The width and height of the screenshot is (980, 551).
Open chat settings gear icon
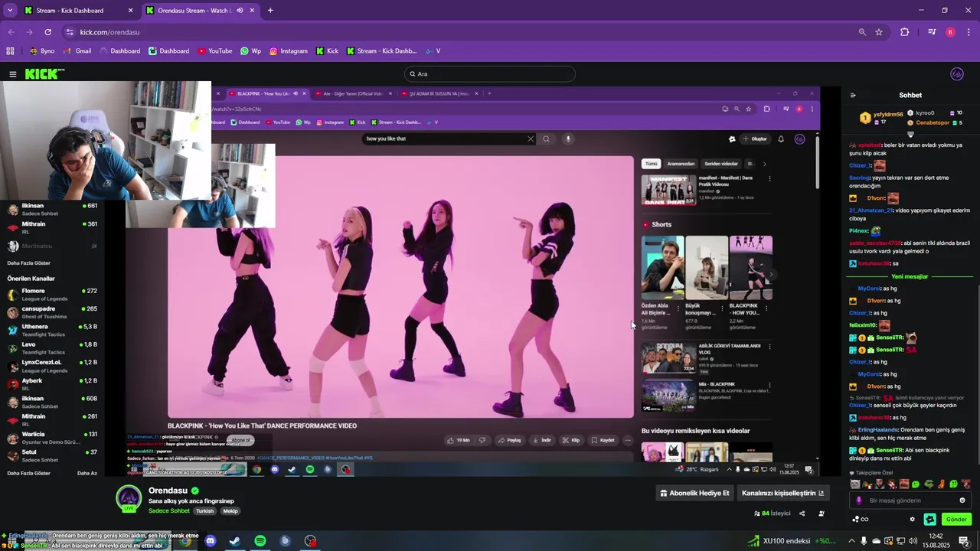click(912, 519)
